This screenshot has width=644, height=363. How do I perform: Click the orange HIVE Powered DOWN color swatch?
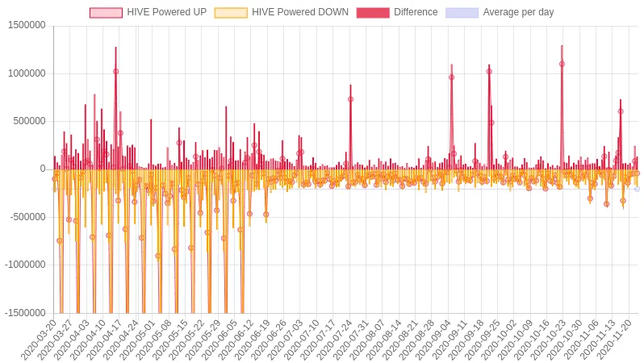tap(231, 13)
